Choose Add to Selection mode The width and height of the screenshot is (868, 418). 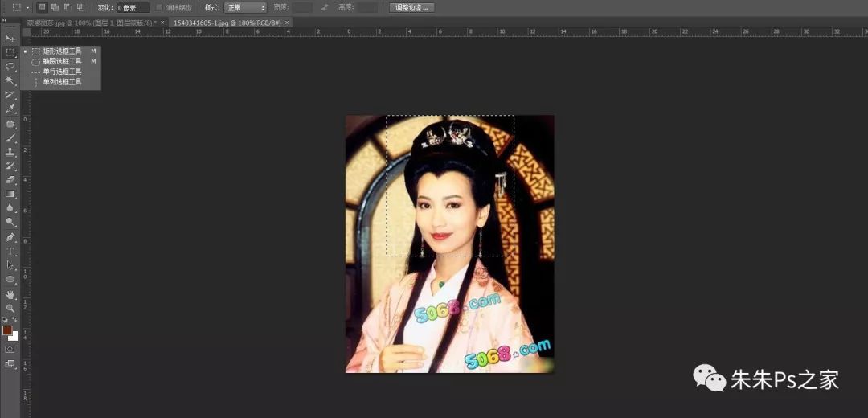coord(55,7)
